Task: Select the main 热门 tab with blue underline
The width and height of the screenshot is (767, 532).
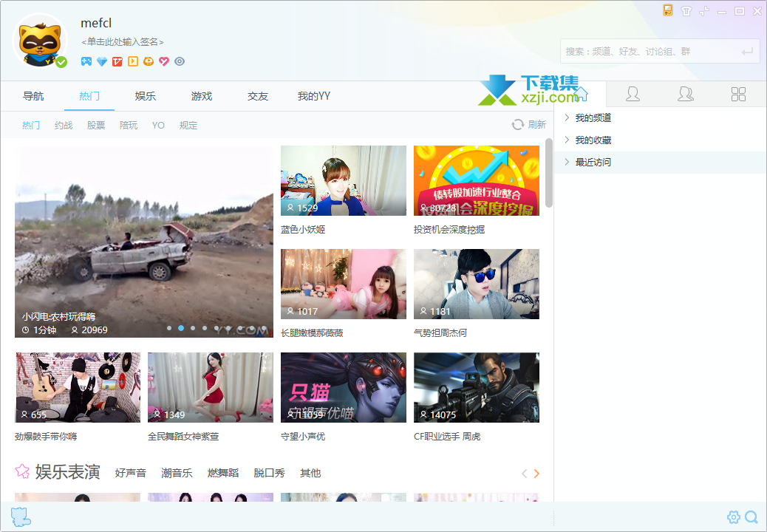Action: [89, 96]
